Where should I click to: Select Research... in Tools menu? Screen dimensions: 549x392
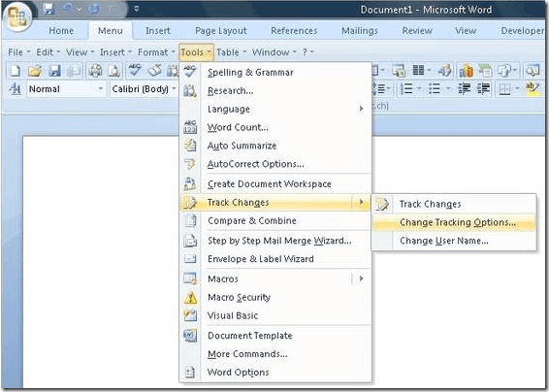[x=275, y=91]
